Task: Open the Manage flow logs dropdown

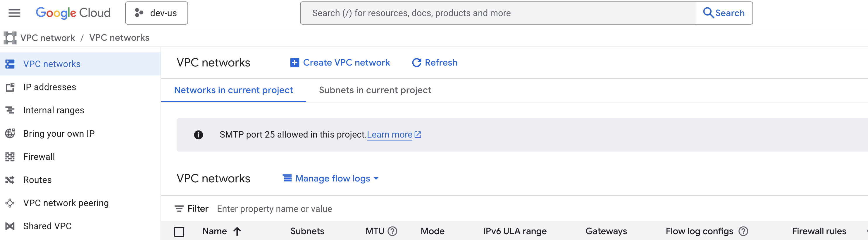Action: 330,178
